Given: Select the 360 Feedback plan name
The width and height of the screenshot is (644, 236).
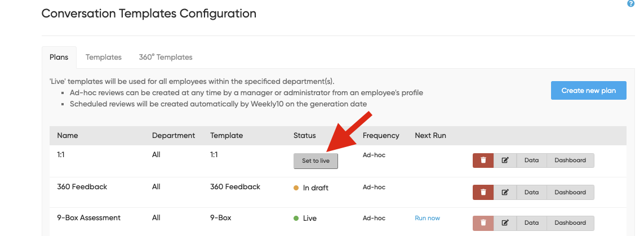Looking at the screenshot, I should pyautogui.click(x=82, y=187).
